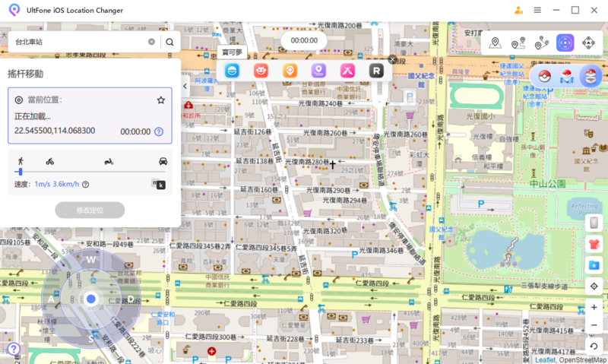Recenter map with crosshair locate button

[x=594, y=286]
